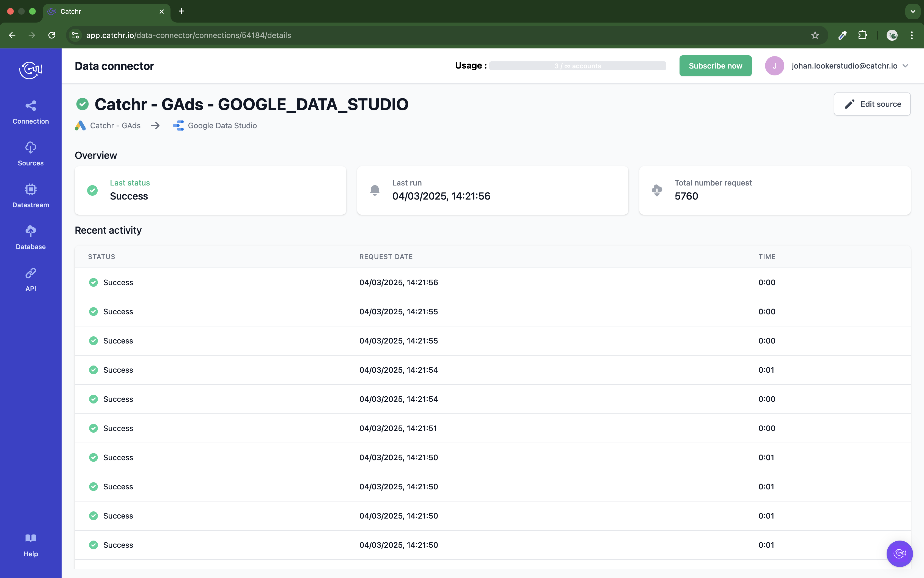The image size is (924, 578).
Task: Select the request date 04/03/2025, 14:21:56 in the table
Action: point(398,282)
